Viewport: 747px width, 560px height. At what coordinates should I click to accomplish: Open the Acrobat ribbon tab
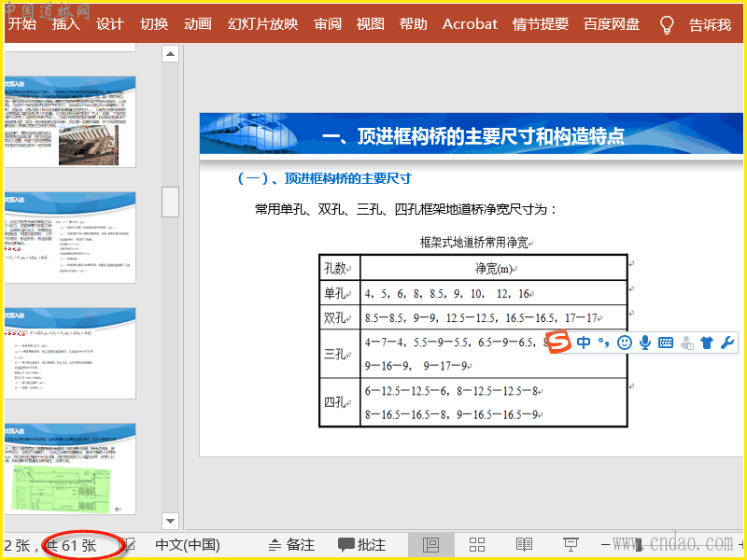470,24
